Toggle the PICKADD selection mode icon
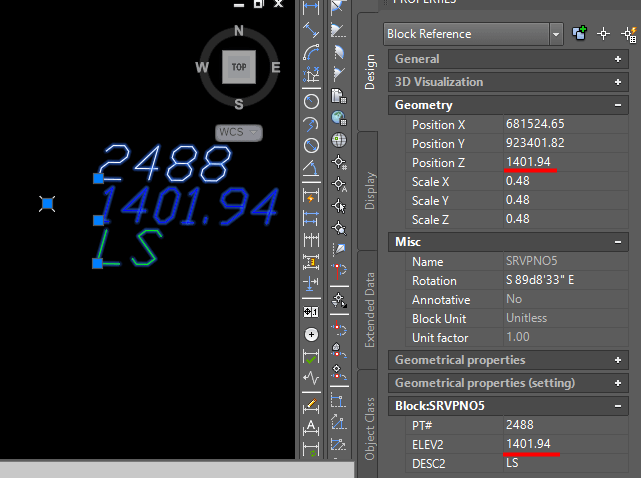The width and height of the screenshot is (641, 478). 579,33
